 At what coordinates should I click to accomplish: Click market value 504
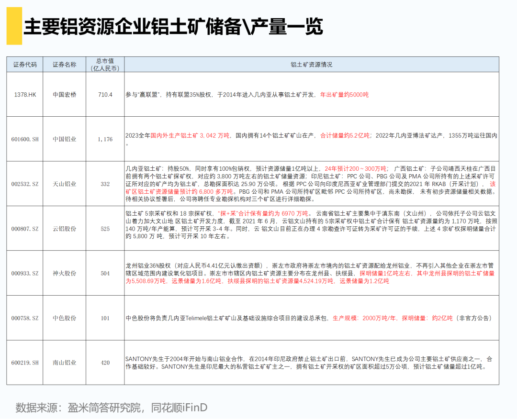click(105, 274)
